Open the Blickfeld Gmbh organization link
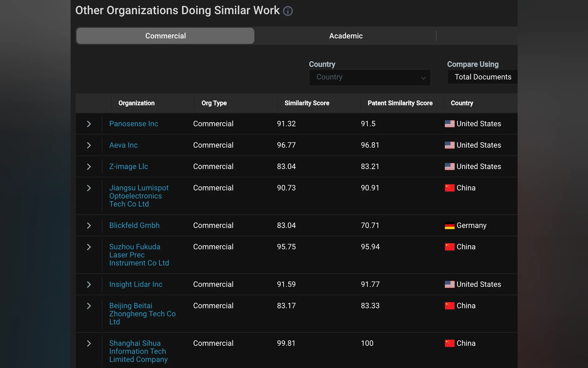Image resolution: width=588 pixels, height=368 pixels. click(134, 225)
